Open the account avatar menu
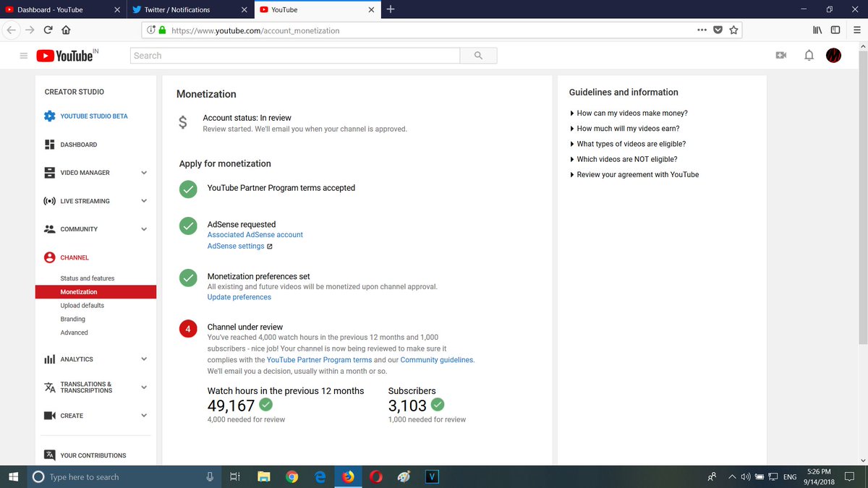868x488 pixels. (x=834, y=56)
